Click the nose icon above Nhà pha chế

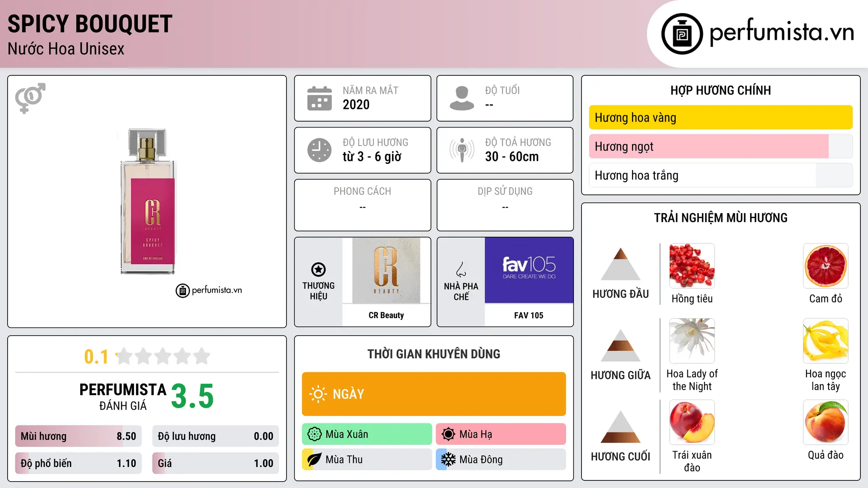point(461,269)
